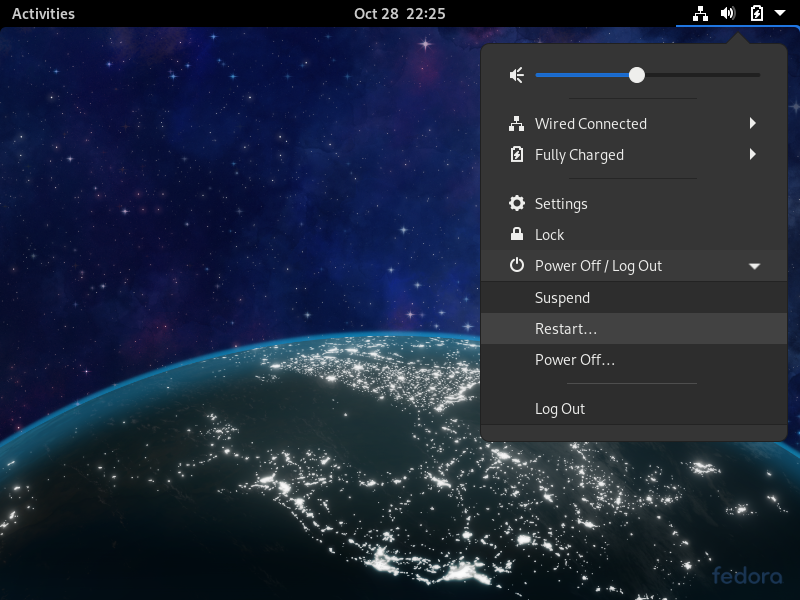Collapse the Power Off / Log Out section
This screenshot has height=600, width=800.
pyautogui.click(x=634, y=266)
